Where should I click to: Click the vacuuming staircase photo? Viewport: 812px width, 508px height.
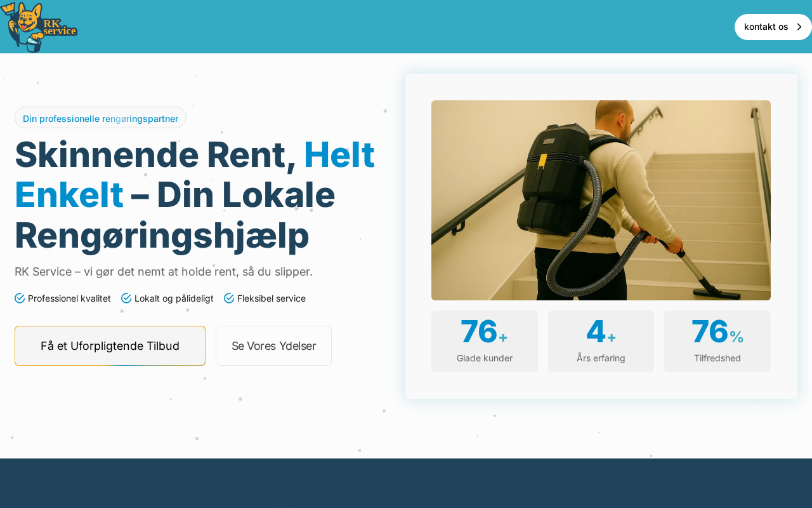tap(601, 200)
